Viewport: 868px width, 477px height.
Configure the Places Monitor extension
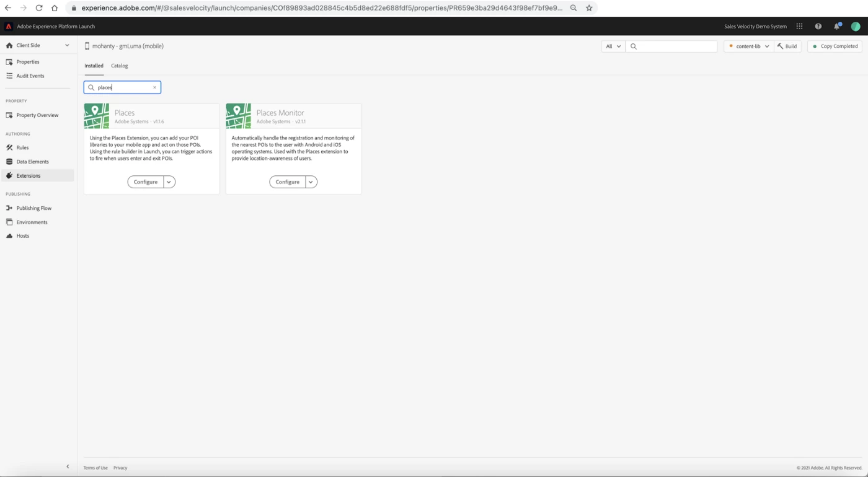click(288, 182)
